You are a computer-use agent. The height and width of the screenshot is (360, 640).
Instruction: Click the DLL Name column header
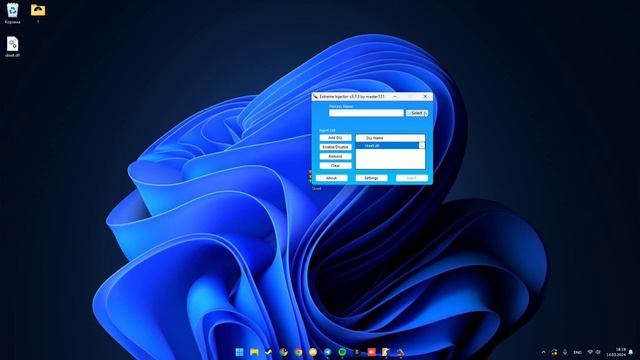(390, 138)
